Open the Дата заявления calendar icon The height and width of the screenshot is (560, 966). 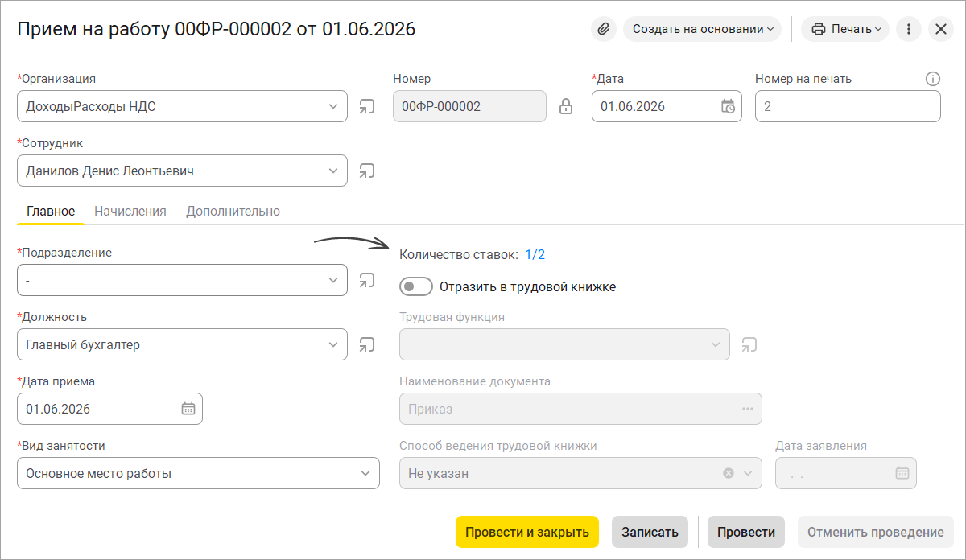[902, 473]
